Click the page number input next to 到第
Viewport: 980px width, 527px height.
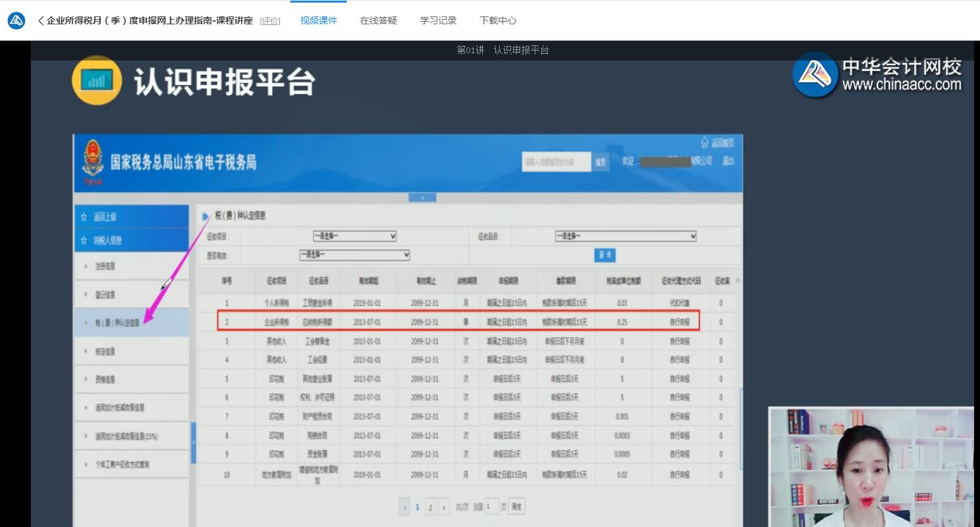pos(492,507)
